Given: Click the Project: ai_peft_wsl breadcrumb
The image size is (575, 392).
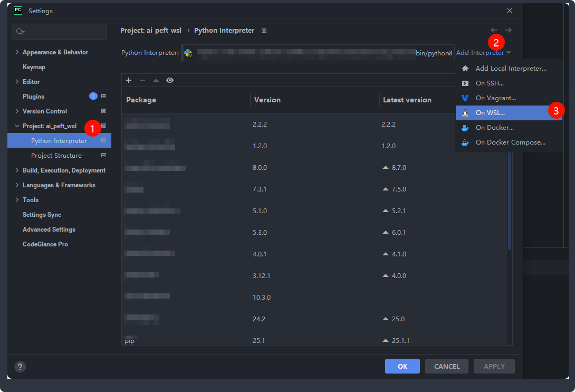Looking at the screenshot, I should [151, 31].
